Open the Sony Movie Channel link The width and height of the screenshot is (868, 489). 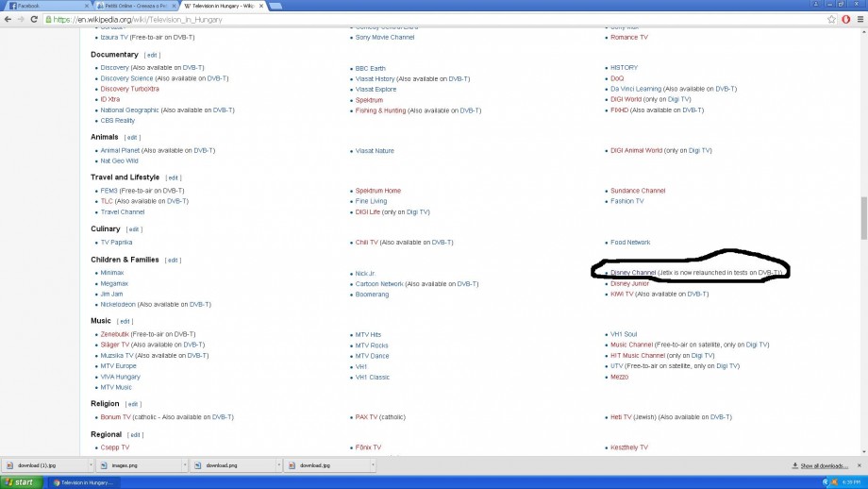385,38
